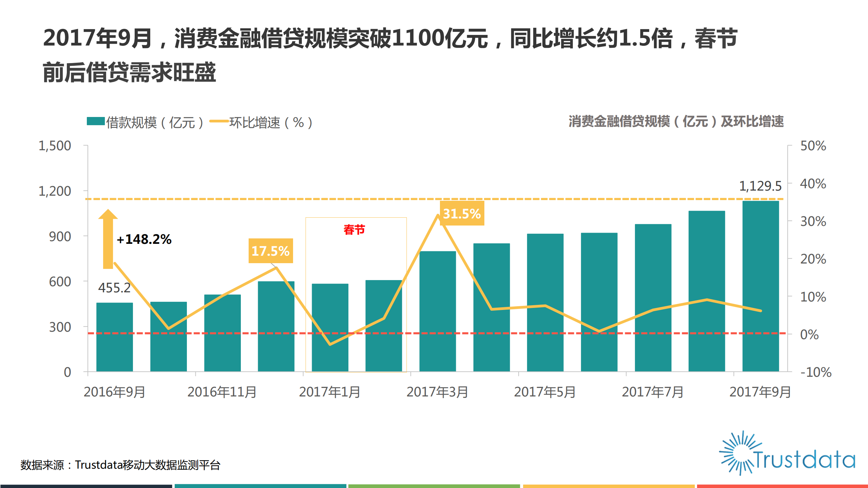Viewport: 868px width, 488px height.
Task: Click the 2017年3月 axis label
Action: pos(437,392)
